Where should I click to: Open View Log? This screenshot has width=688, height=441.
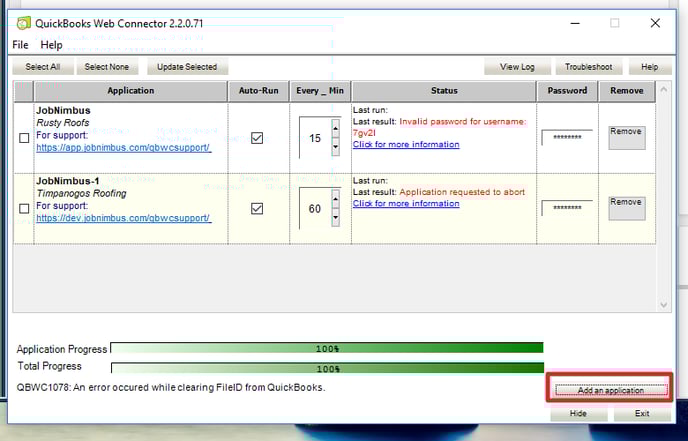[517, 67]
